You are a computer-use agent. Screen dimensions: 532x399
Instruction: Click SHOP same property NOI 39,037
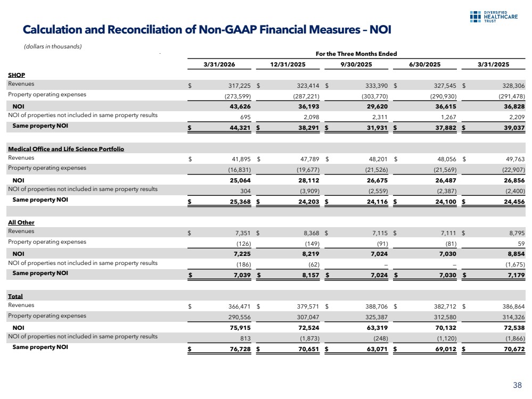click(x=514, y=128)
